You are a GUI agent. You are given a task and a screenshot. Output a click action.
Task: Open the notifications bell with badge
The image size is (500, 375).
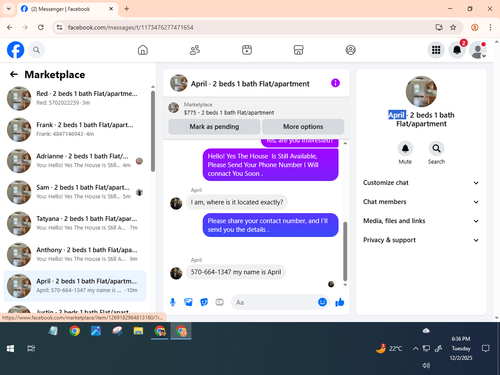coord(457,50)
